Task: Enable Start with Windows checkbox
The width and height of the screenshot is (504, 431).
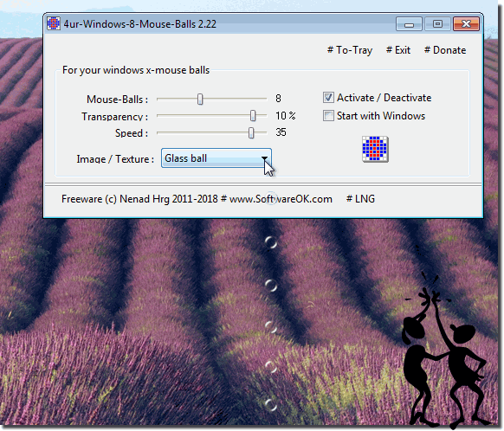Action: tap(328, 116)
